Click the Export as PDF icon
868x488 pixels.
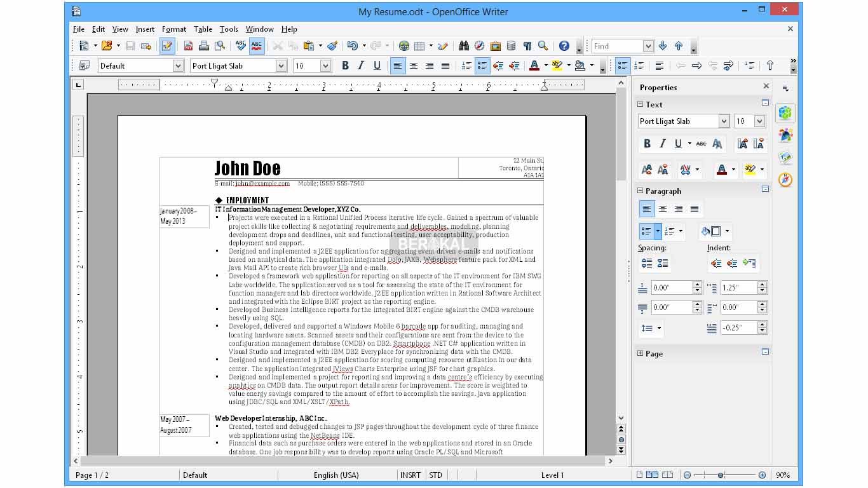click(188, 46)
